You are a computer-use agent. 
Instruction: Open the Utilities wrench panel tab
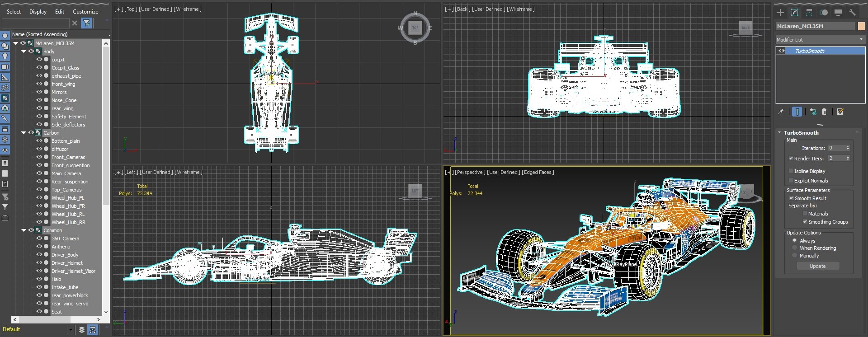[853, 13]
